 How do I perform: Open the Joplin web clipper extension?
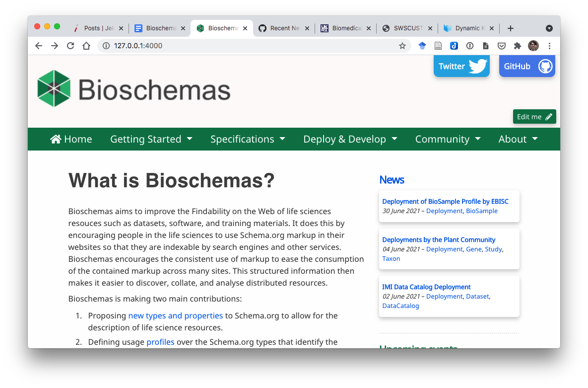click(454, 45)
